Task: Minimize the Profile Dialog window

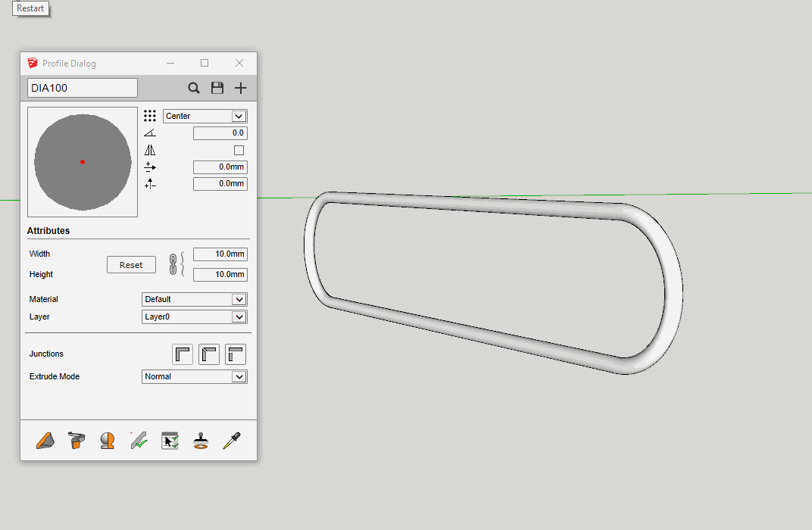Action: point(170,63)
